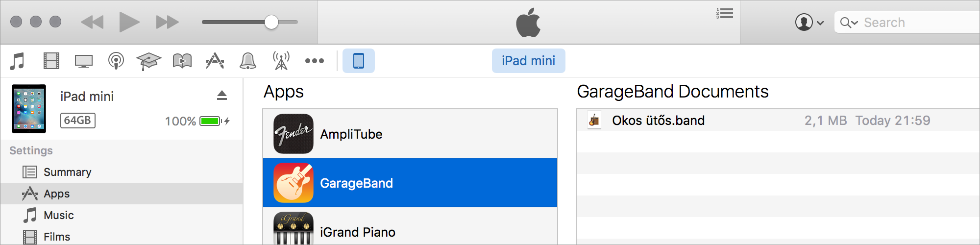
Task: Open the Internet Radio tower icon
Action: coord(281,61)
